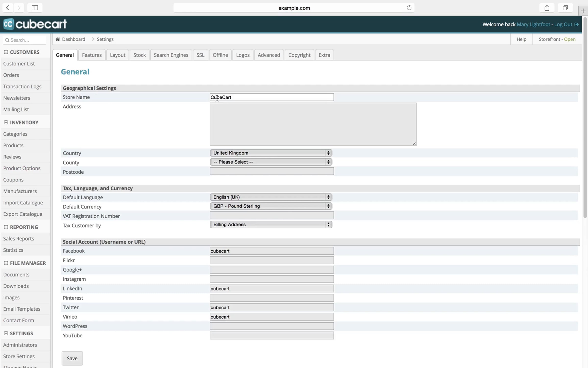Open the Tax Customer by dropdown
This screenshot has width=588, height=368.
pos(271,224)
